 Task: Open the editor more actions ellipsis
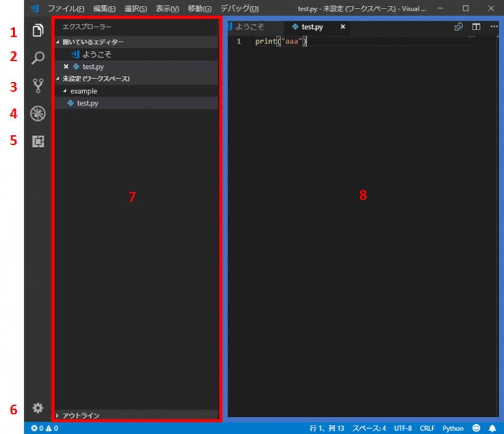click(x=494, y=26)
